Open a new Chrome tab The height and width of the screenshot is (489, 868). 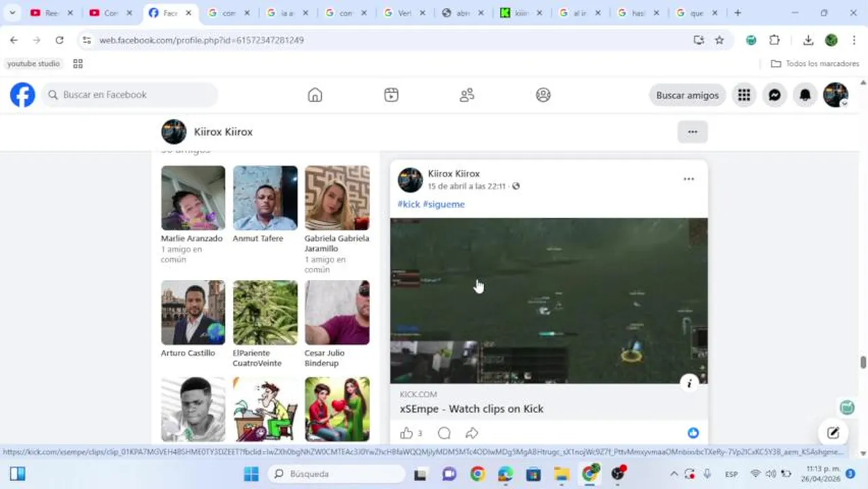point(738,13)
